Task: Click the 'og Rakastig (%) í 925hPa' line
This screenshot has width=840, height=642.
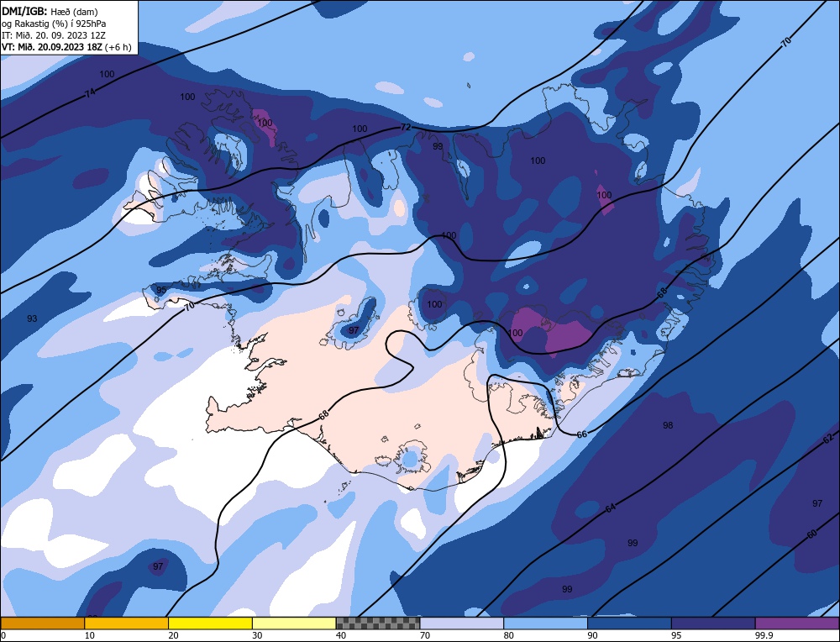Action: coord(54,24)
